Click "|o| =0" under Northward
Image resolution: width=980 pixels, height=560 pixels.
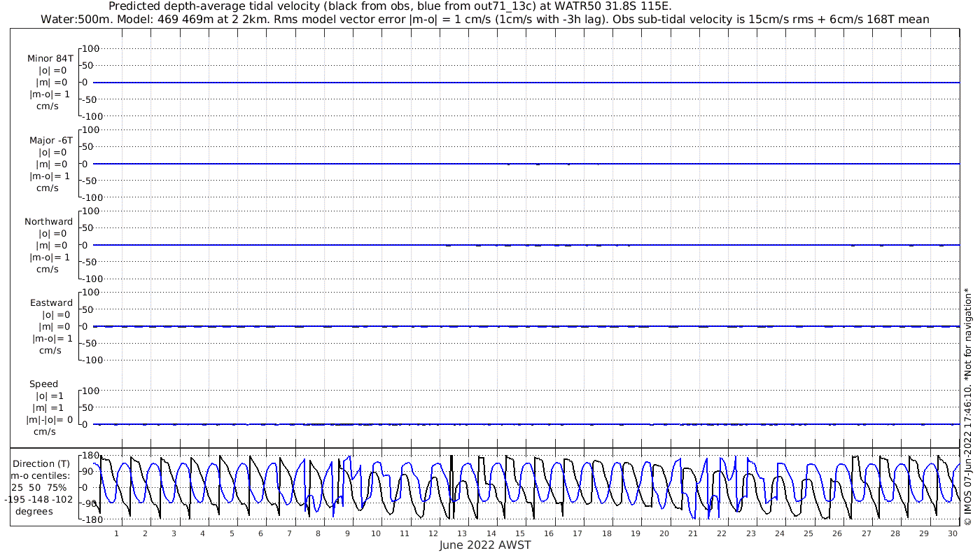pyautogui.click(x=52, y=233)
